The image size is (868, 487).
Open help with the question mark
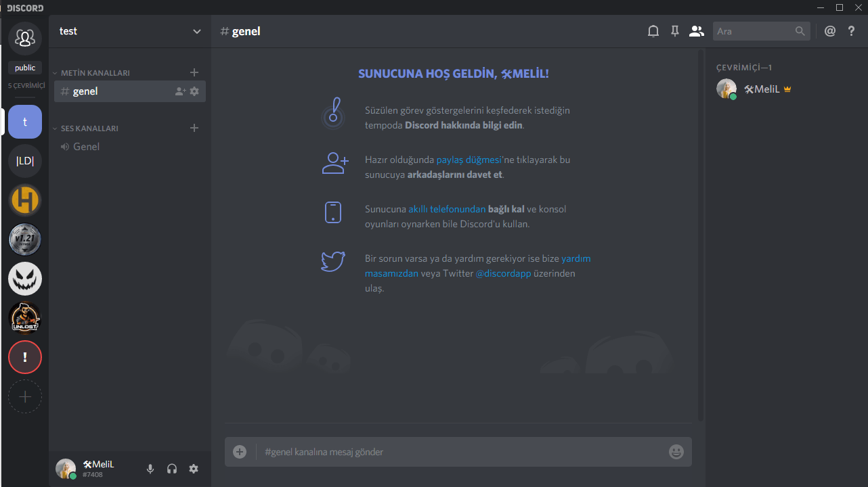[852, 31]
